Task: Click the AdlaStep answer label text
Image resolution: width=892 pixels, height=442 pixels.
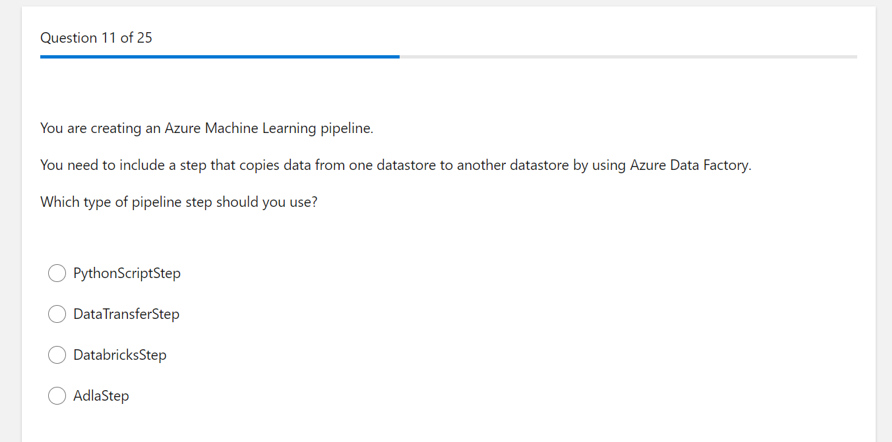Action: point(101,396)
